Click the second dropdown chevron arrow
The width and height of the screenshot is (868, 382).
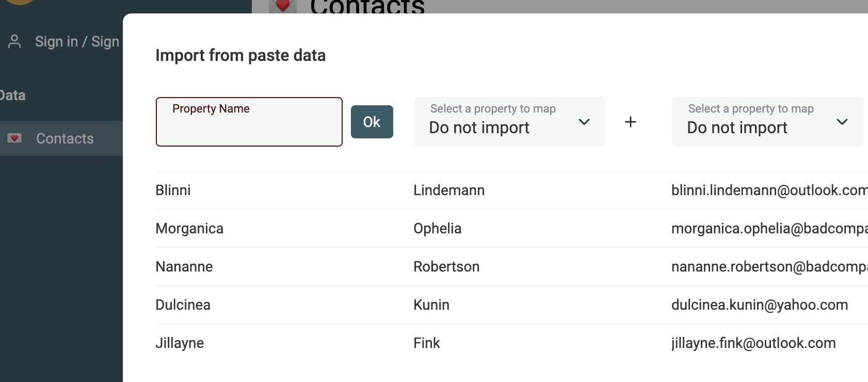tap(842, 122)
